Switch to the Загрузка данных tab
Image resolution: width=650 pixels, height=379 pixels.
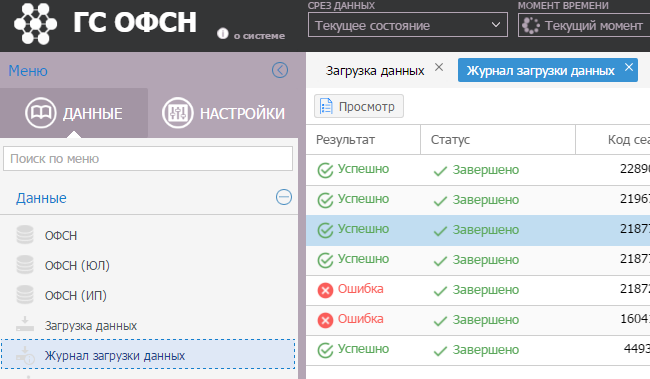[375, 70]
